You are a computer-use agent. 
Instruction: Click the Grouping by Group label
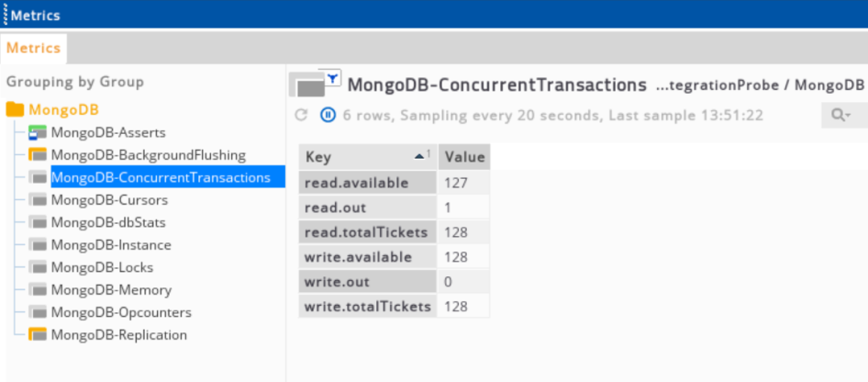[x=74, y=82]
